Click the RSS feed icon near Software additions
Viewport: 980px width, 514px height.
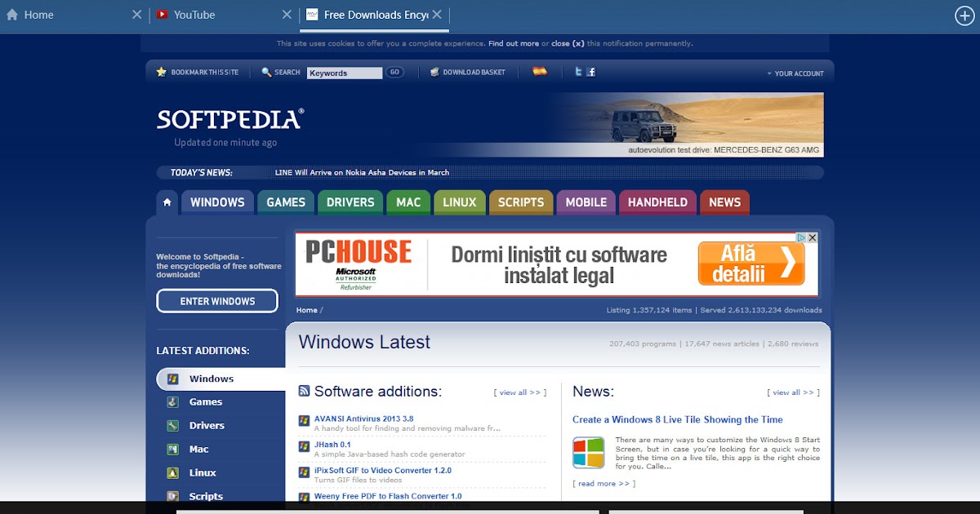coord(304,392)
